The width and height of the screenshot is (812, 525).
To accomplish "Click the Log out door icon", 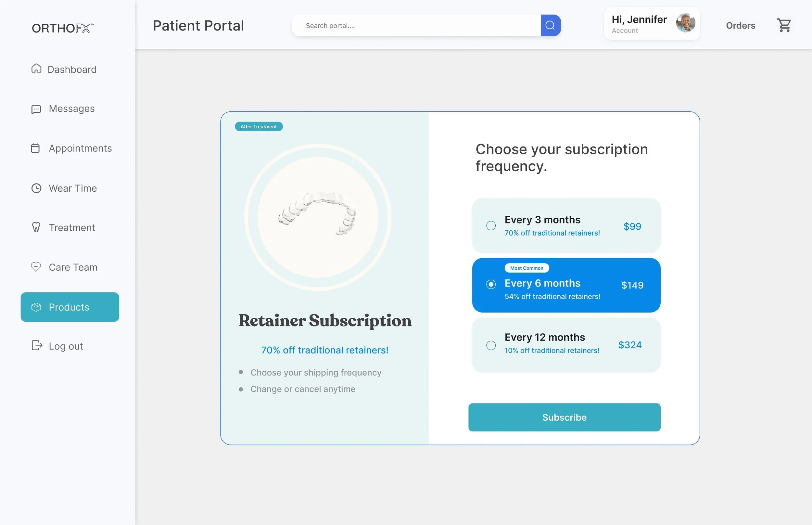I will click(x=37, y=345).
